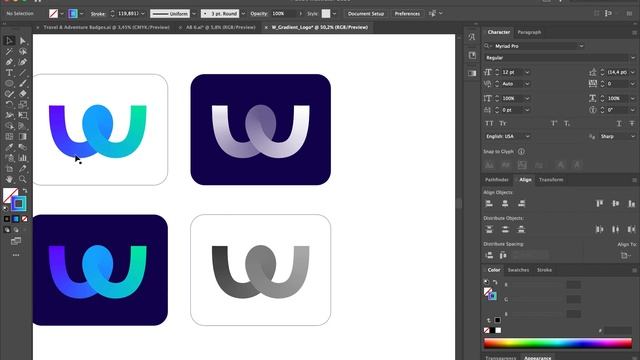Select the Mesh tool

[9, 136]
